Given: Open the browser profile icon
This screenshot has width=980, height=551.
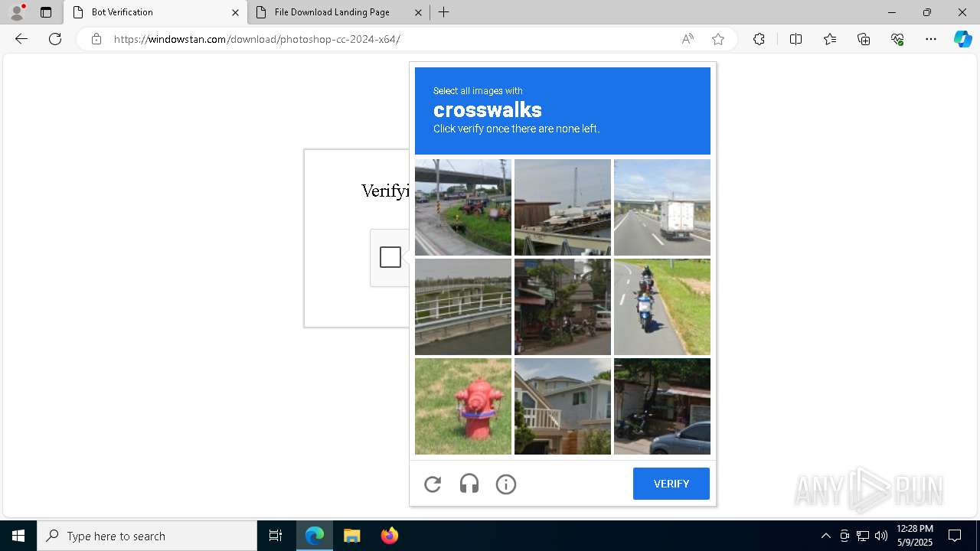Looking at the screenshot, I should point(16,12).
